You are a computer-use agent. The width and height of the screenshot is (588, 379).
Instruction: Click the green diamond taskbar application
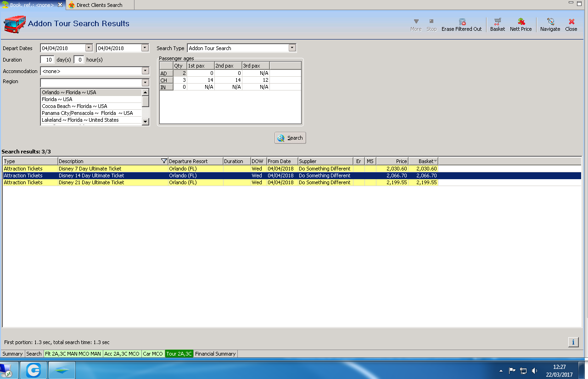[62, 370]
